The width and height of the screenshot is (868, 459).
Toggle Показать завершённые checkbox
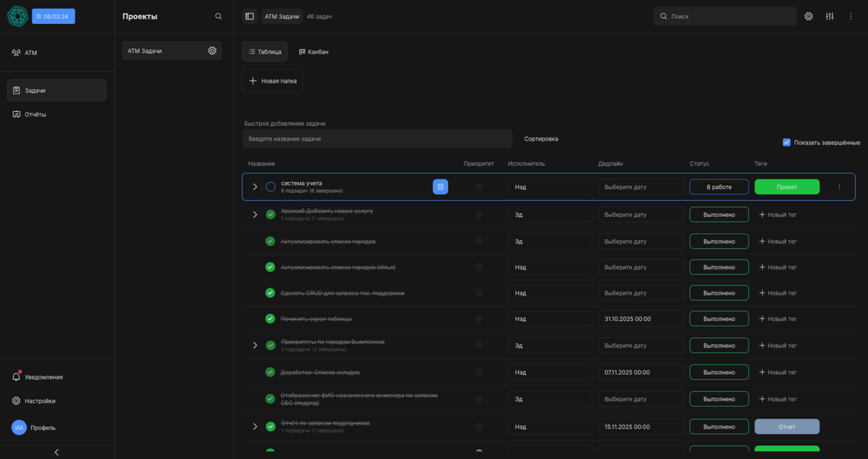coord(786,142)
